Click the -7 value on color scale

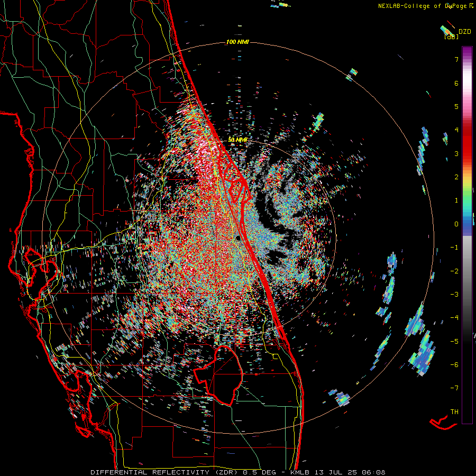point(454,388)
